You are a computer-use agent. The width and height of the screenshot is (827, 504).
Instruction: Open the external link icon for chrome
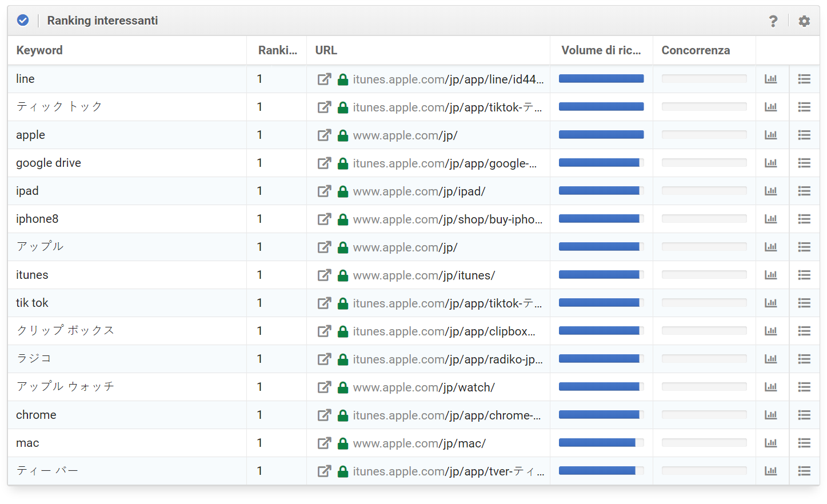coord(324,415)
